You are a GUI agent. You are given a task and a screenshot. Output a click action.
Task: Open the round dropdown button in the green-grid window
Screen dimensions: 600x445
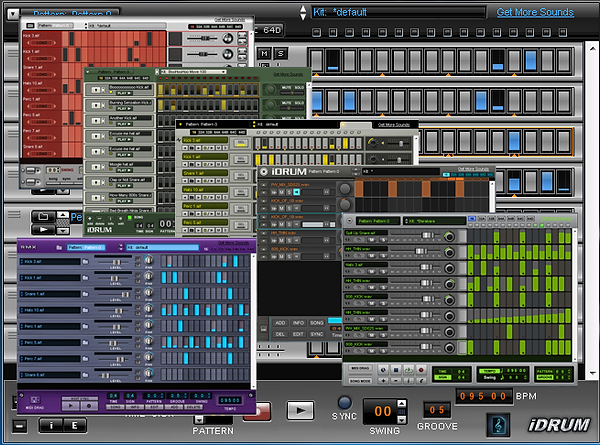pos(349,221)
